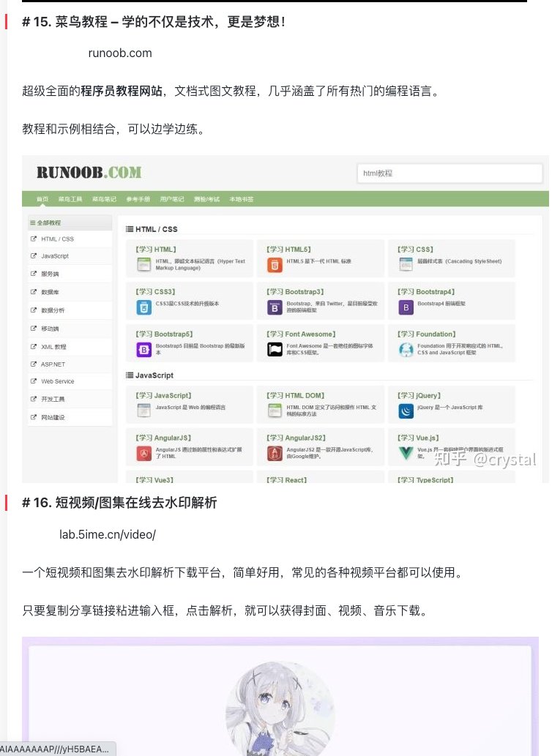Click the list icon beside JavaScript section heading

click(129, 375)
